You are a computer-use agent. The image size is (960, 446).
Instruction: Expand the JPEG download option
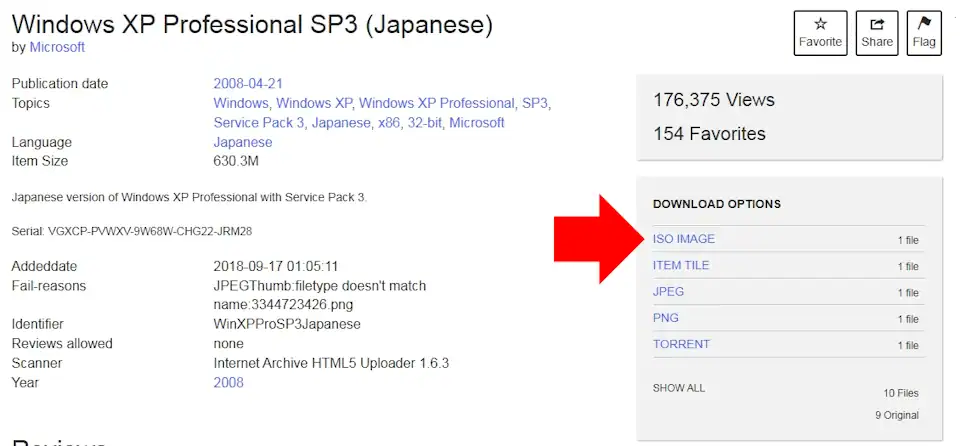pos(667,292)
